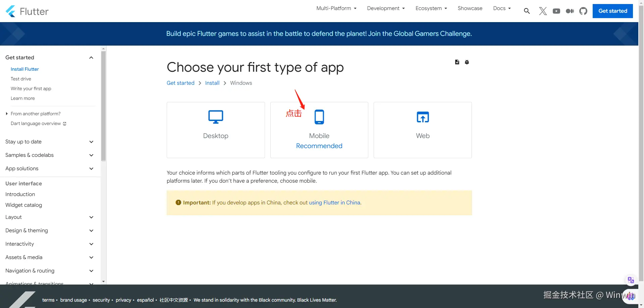The width and height of the screenshot is (644, 308).
Task: Open the Multi-Platform dropdown menu
Action: coord(336,8)
